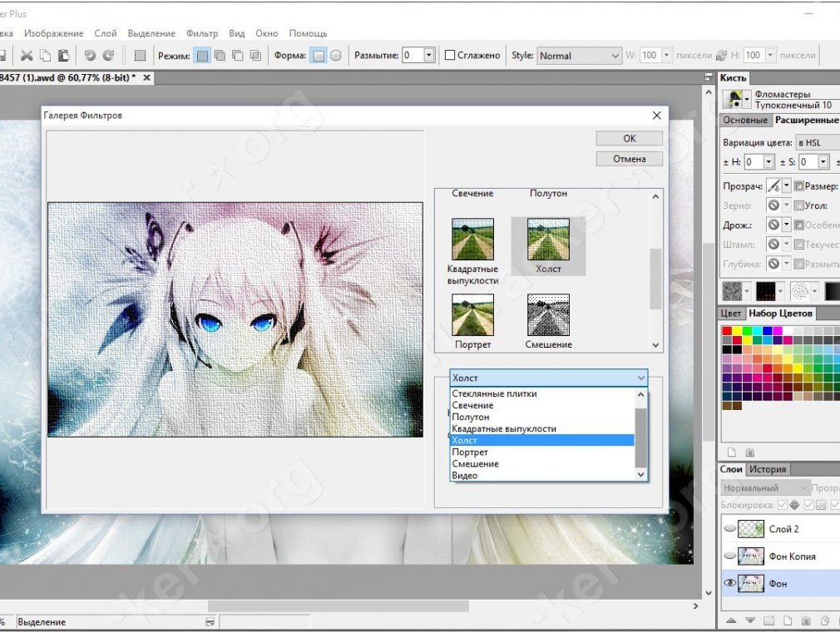Choose the subtract-from-selection mode icon
The image size is (840, 633).
tap(237, 55)
